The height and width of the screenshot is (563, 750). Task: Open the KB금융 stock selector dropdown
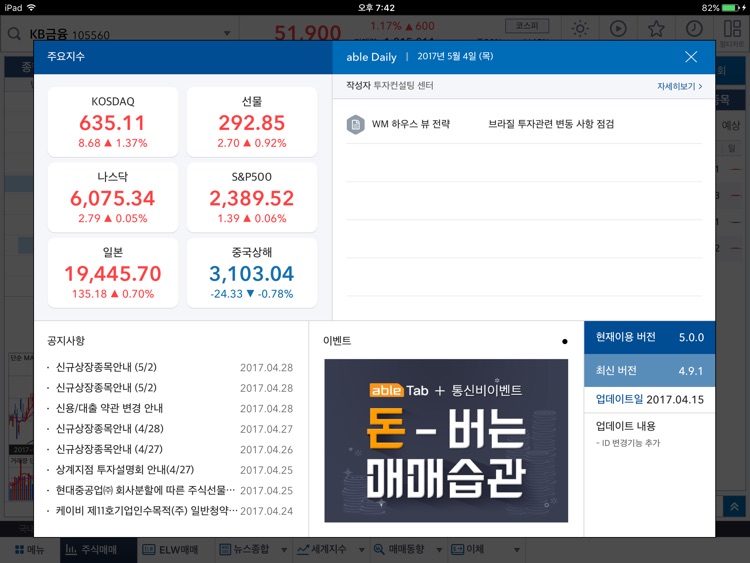tap(227, 33)
